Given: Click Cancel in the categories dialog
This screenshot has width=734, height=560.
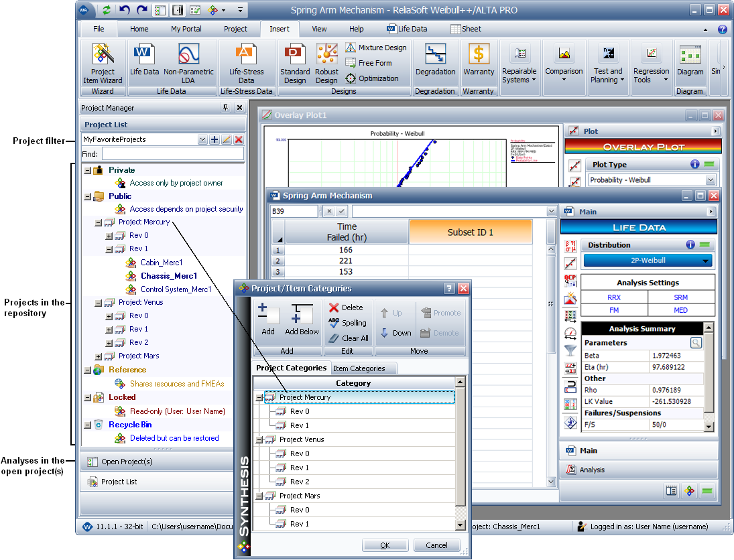Looking at the screenshot, I should click(x=436, y=545).
